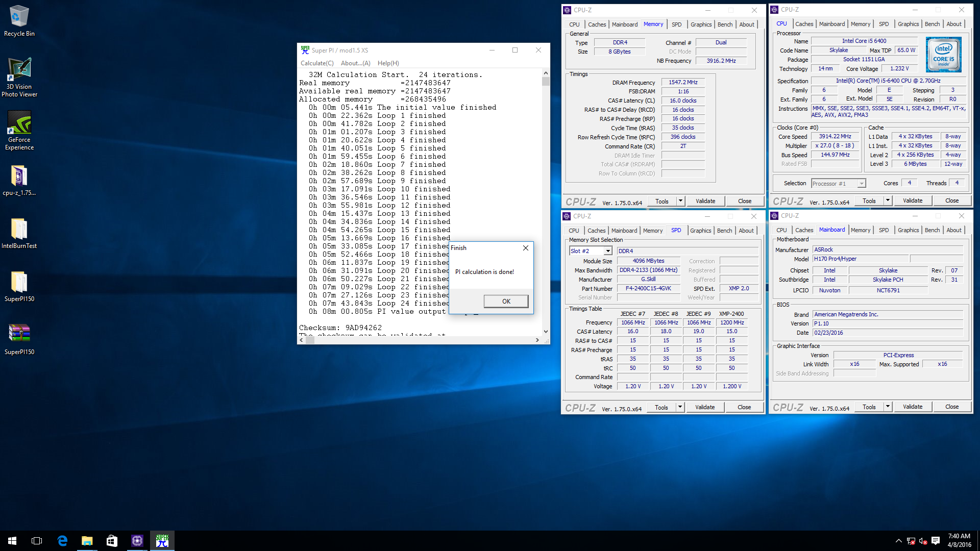The image size is (980, 551).
Task: Click the CPU-Z Memory window title icon
Action: pyautogui.click(x=567, y=10)
